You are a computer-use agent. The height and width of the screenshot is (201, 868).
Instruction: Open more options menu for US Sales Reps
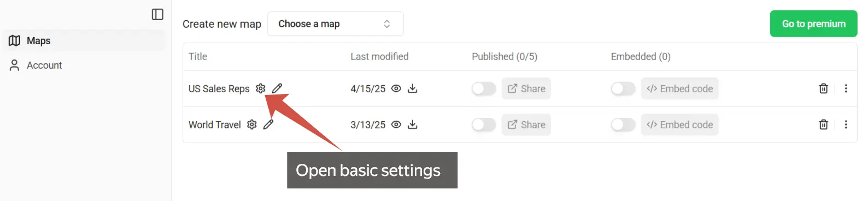846,88
